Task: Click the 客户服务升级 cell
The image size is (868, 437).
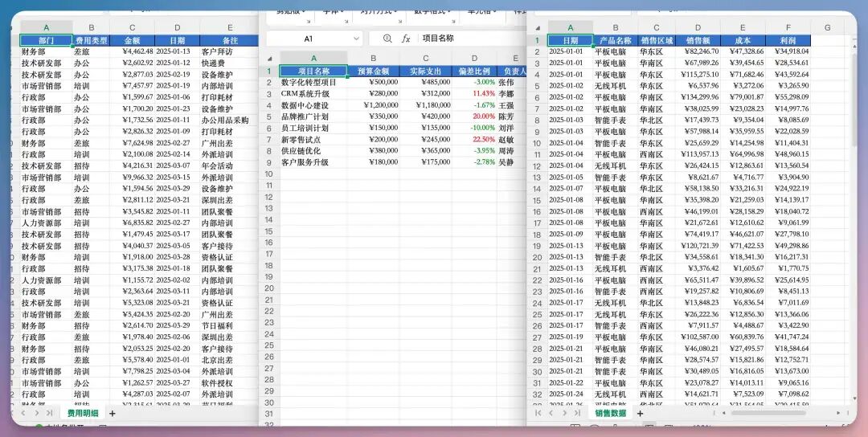Action: coord(313,162)
